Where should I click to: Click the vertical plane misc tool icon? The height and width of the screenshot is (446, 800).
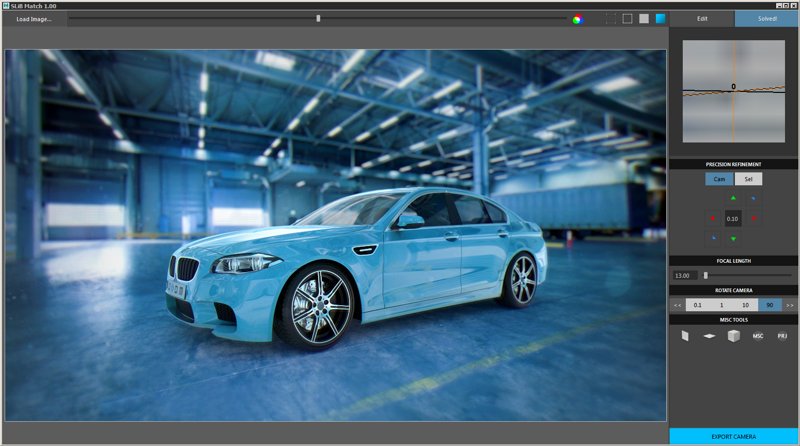[x=685, y=336]
